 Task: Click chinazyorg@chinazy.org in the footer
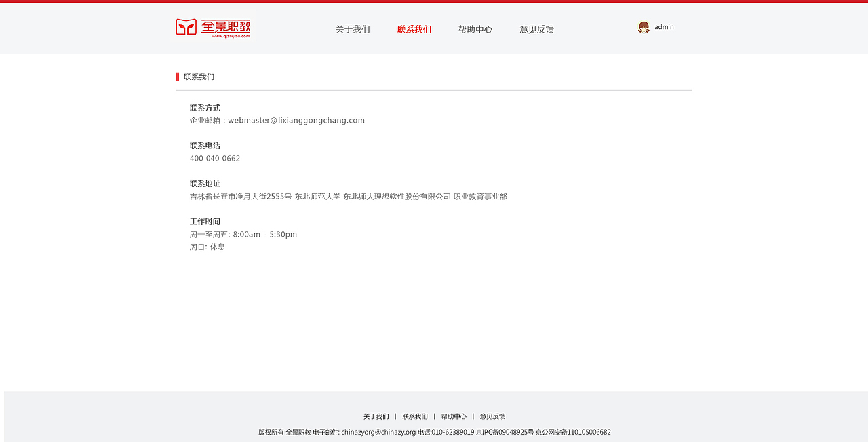(378, 432)
